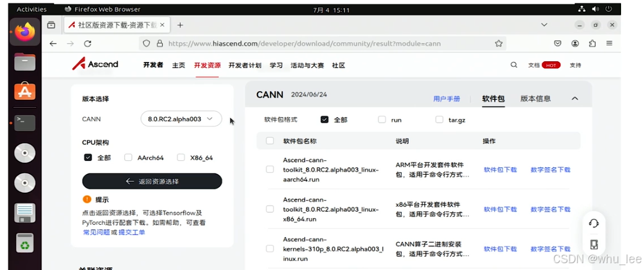Image resolution: width=644 pixels, height=270 pixels.
Task: Open the Terminal dock icon
Action: [25, 123]
